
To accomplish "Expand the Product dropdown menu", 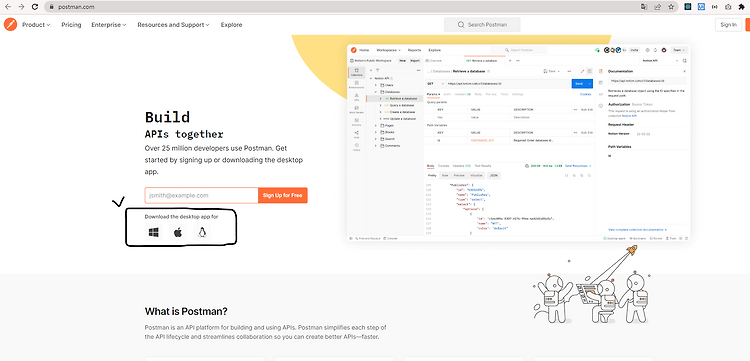I will [x=36, y=25].
